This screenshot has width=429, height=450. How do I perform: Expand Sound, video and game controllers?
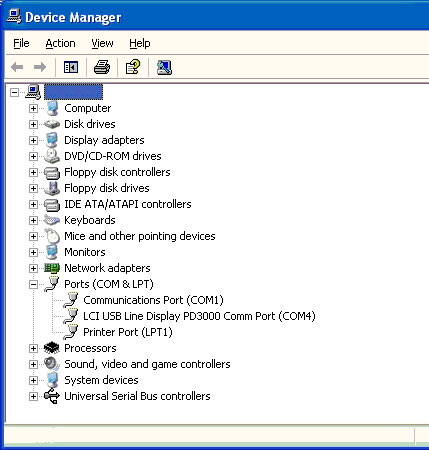tap(33, 364)
